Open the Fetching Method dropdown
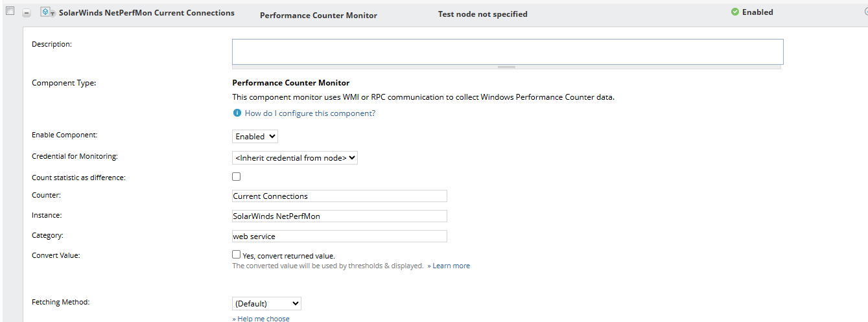Screen dimensions: 868x322 click(266, 303)
